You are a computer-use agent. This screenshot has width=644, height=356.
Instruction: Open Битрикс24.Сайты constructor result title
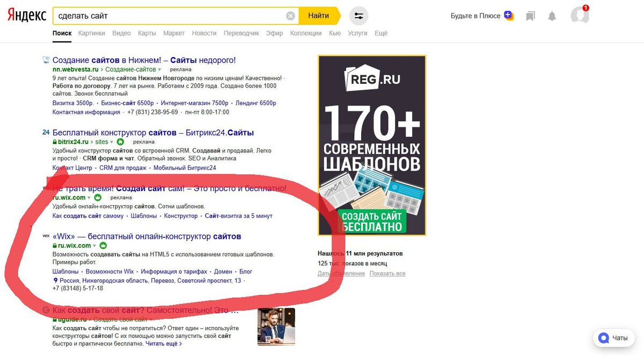point(153,133)
